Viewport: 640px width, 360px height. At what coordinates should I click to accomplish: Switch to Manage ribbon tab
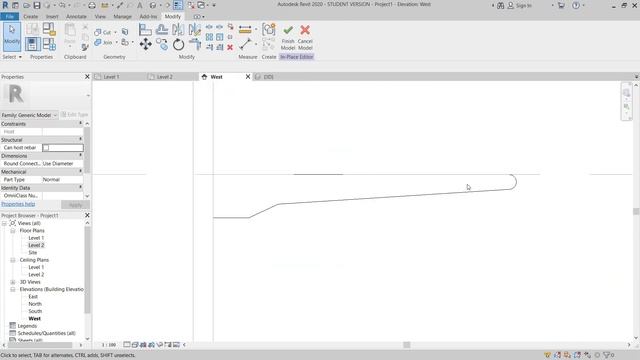122,16
